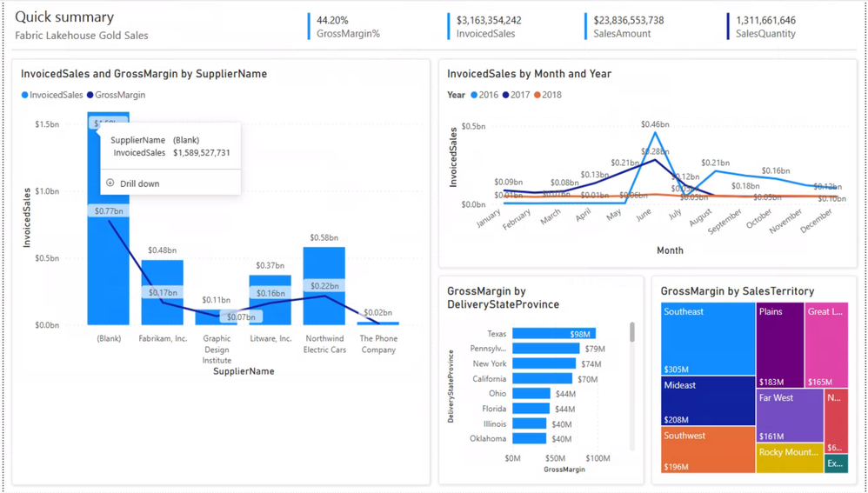Image resolution: width=868 pixels, height=493 pixels.
Task: Select the Pennsylvania bar showing $79M
Action: tap(546, 349)
